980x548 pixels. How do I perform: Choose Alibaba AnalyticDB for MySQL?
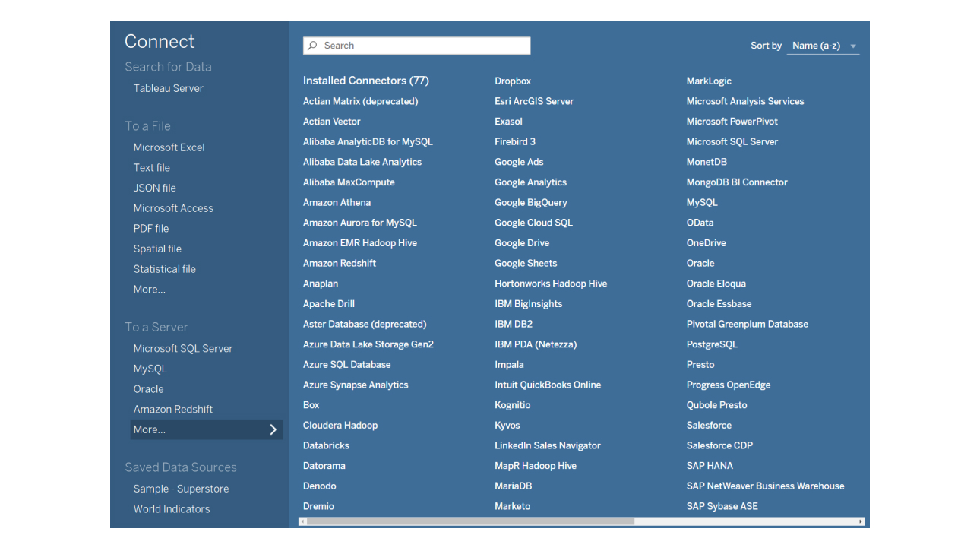pos(368,142)
